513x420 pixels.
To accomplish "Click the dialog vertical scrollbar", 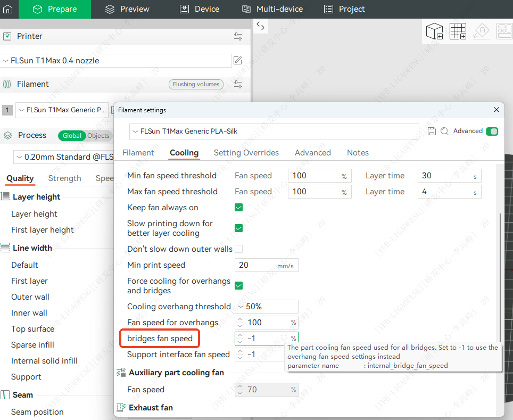I will pyautogui.click(x=500, y=278).
